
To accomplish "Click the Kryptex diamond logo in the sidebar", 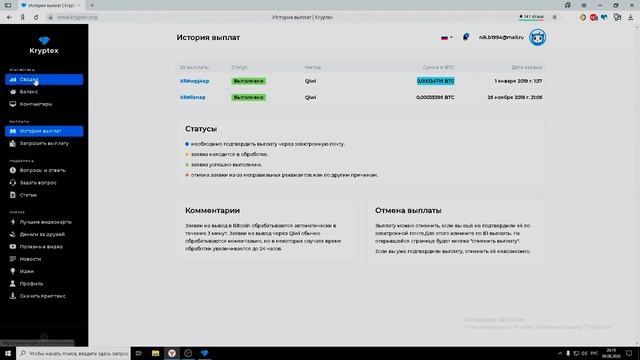I will [44, 40].
